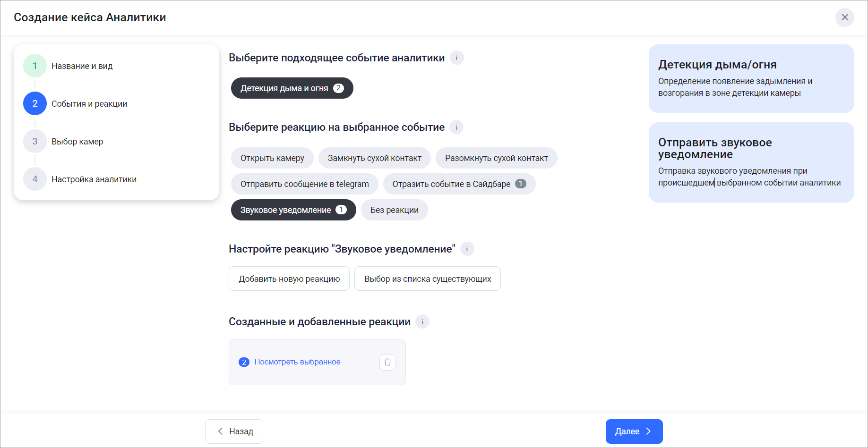Open info tooltip next to event selection heading
This screenshot has height=448, width=868.
[456, 58]
